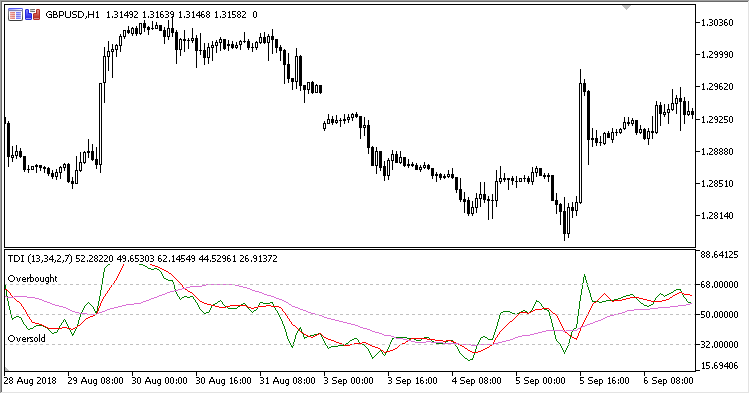Click the TDI (13,34,2,7) indicator label
The height and width of the screenshot is (394, 750).
click(x=40, y=259)
